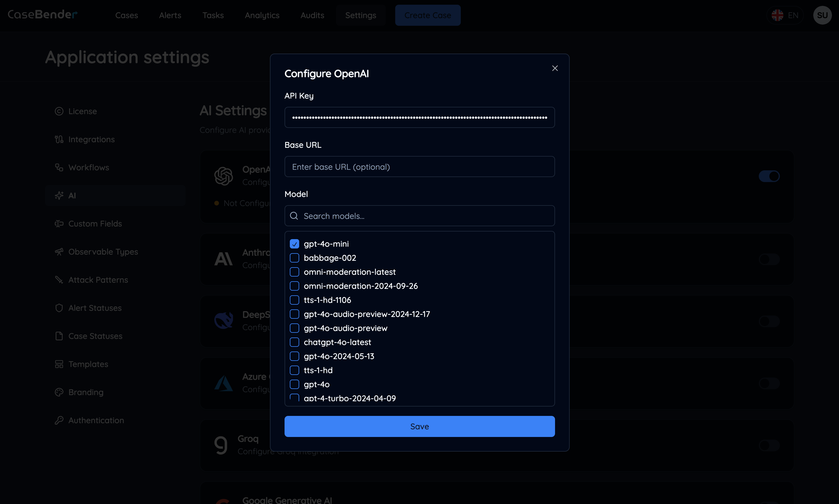Click the Workflows sidebar icon
The image size is (839, 504).
pyautogui.click(x=59, y=167)
